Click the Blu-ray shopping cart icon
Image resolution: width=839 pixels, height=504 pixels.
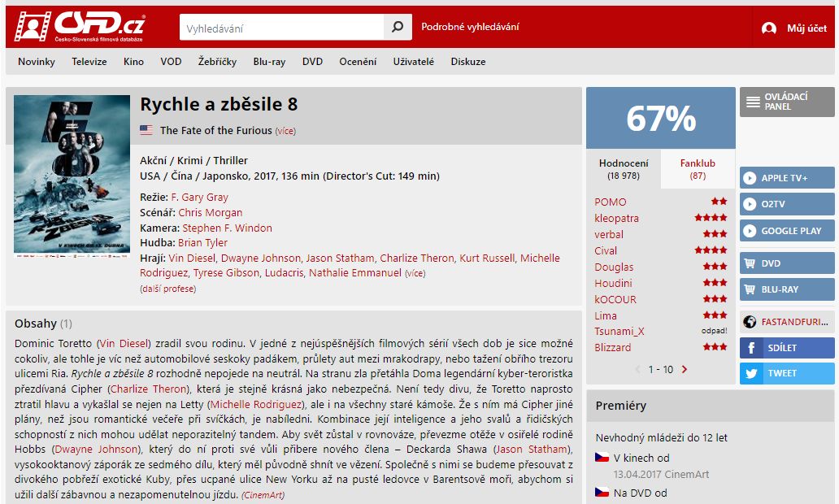click(750, 289)
